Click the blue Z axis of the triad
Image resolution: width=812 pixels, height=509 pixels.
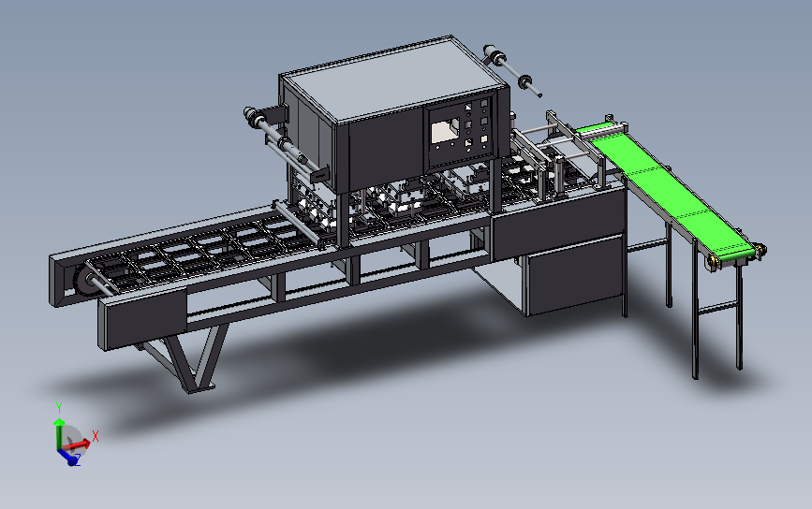click(67, 457)
